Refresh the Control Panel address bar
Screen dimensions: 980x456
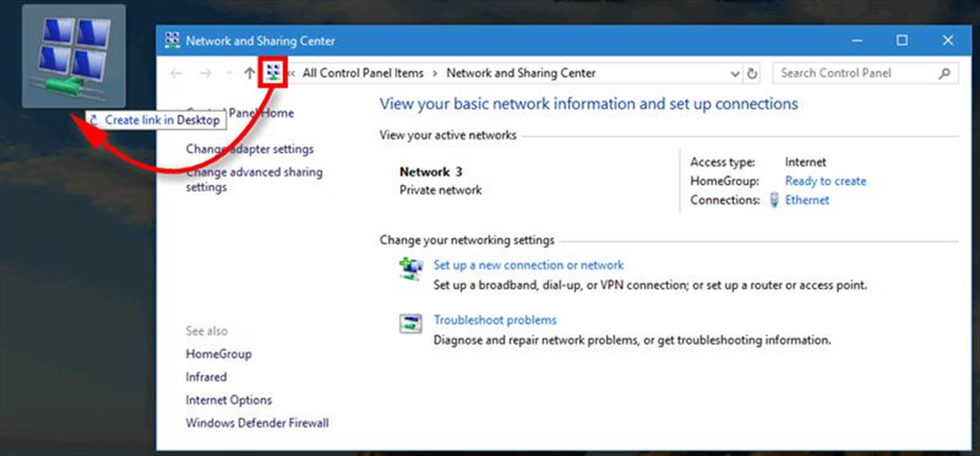753,73
